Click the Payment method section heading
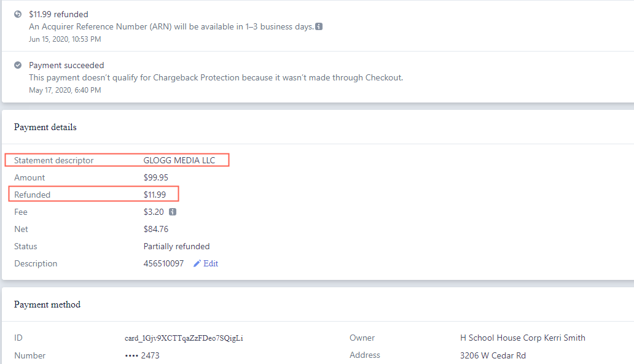This screenshot has width=634, height=364. [47, 304]
